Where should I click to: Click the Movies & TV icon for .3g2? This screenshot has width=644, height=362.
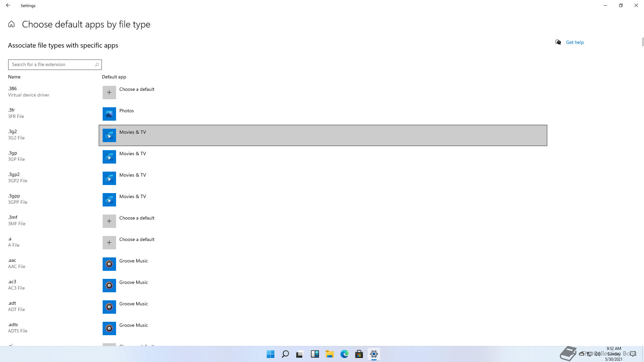(x=109, y=135)
